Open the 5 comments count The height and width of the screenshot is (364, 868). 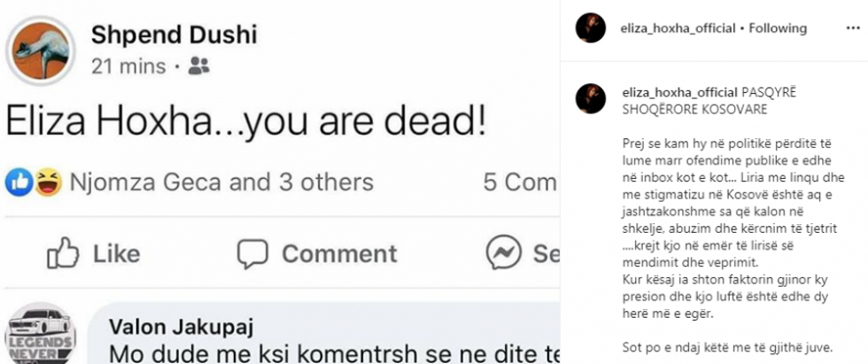point(521,182)
